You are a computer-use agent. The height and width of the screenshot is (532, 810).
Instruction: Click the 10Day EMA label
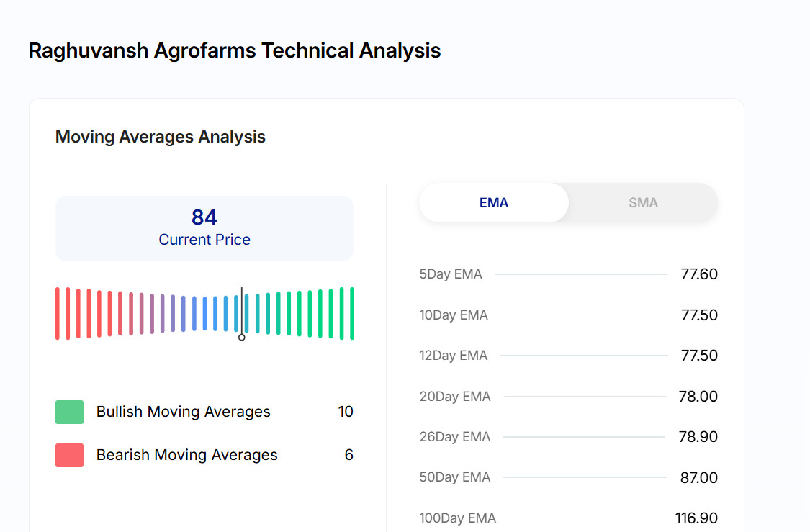click(454, 315)
